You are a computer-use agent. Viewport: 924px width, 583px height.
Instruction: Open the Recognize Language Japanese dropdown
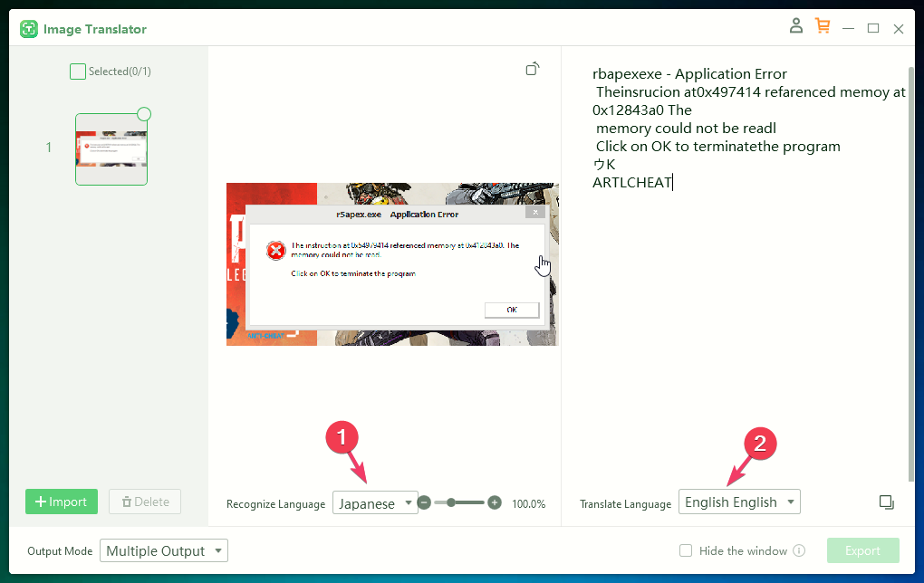click(x=375, y=503)
